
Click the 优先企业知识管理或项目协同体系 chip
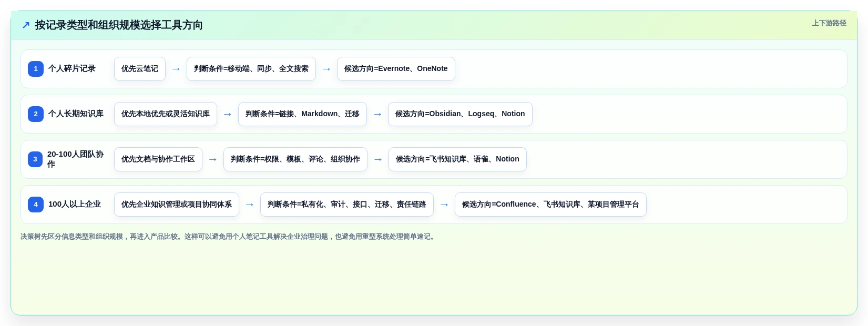177,205
